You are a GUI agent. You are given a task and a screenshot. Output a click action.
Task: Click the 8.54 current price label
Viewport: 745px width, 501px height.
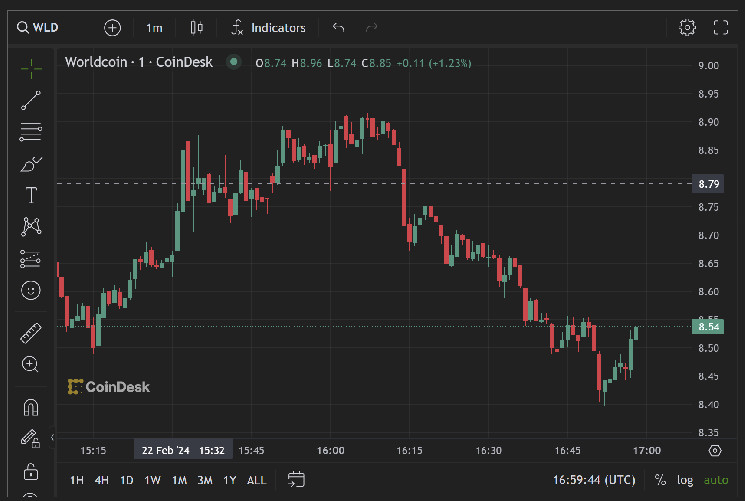click(x=708, y=327)
